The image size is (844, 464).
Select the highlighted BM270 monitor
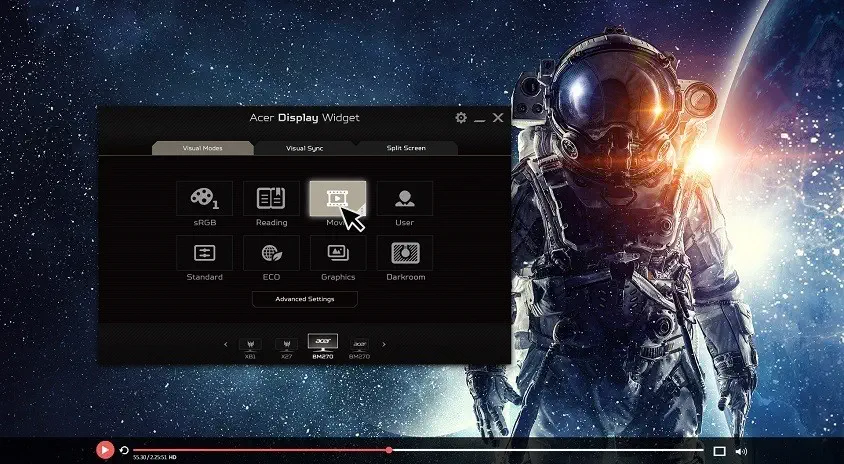323,347
